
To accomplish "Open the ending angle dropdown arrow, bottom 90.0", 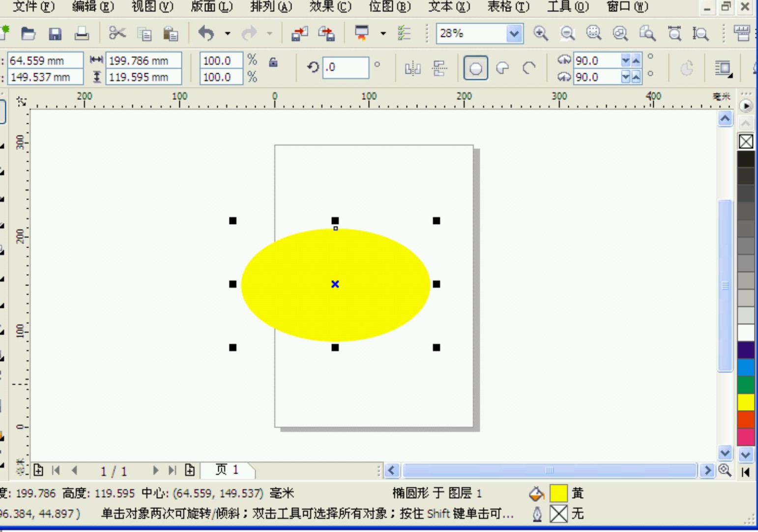I will [x=625, y=77].
